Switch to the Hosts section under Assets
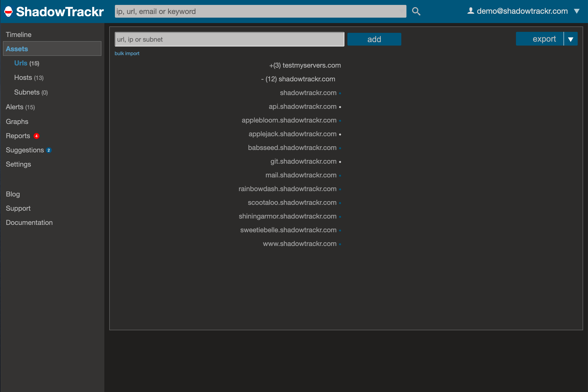This screenshot has height=392, width=588. click(x=23, y=77)
